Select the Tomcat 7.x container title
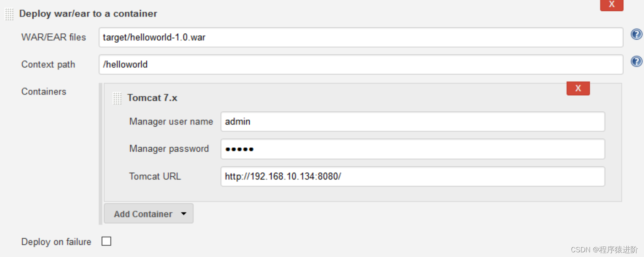This screenshot has height=257, width=644. [x=152, y=98]
